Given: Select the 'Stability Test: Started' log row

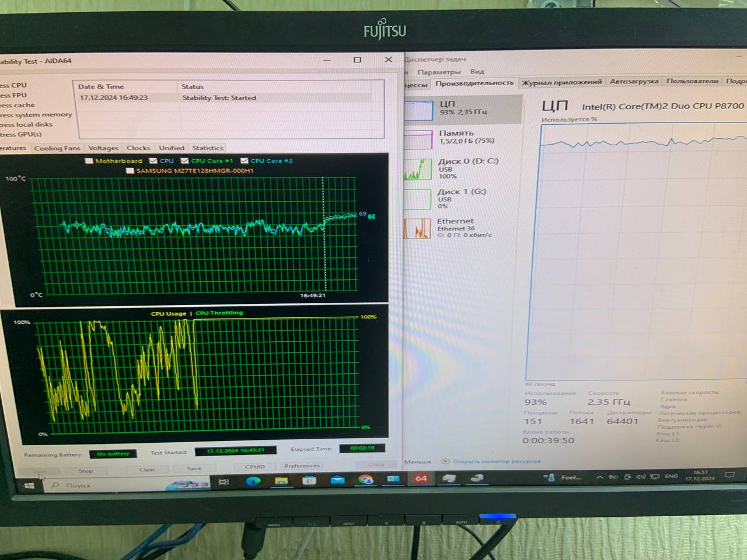Looking at the screenshot, I should point(225,98).
